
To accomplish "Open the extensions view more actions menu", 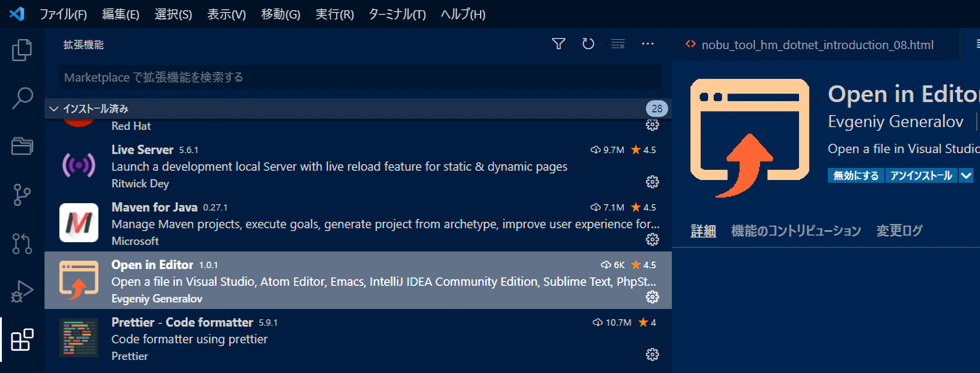I will tap(647, 44).
